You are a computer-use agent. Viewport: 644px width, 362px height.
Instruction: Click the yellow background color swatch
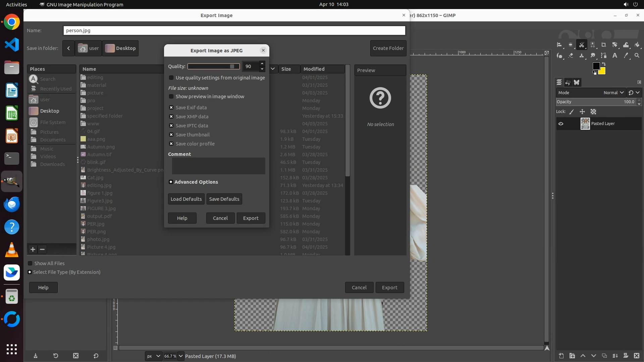(x=603, y=72)
